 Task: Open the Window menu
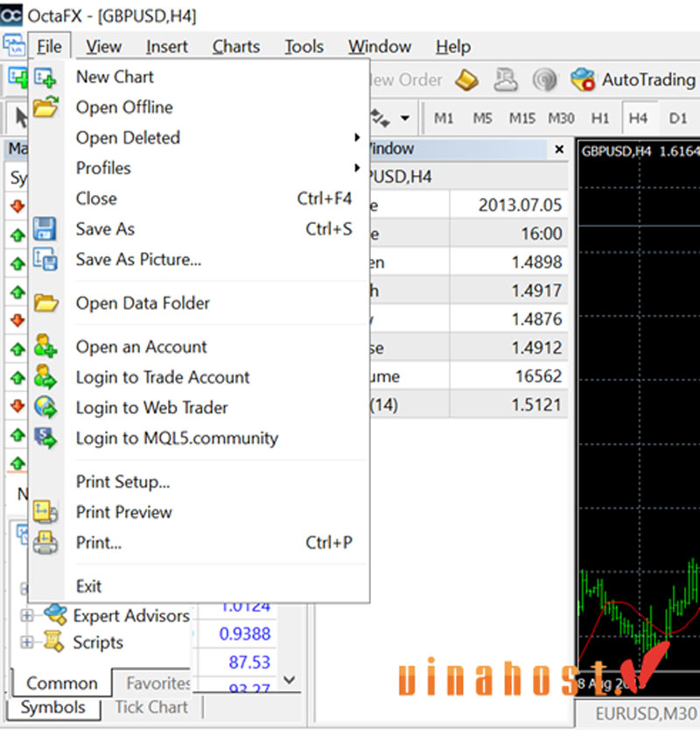[380, 46]
